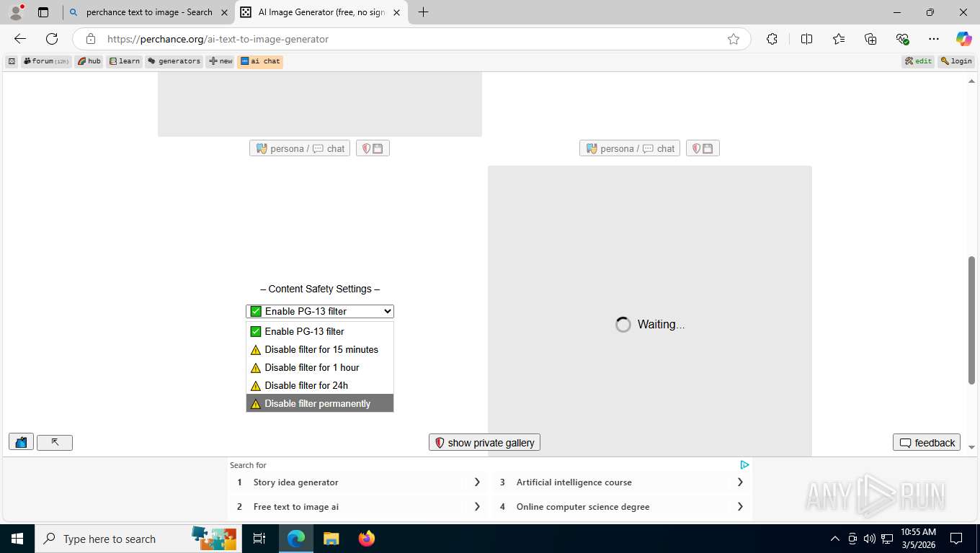Open the generators list
Viewport: 980px width, 553px height.
tap(174, 61)
